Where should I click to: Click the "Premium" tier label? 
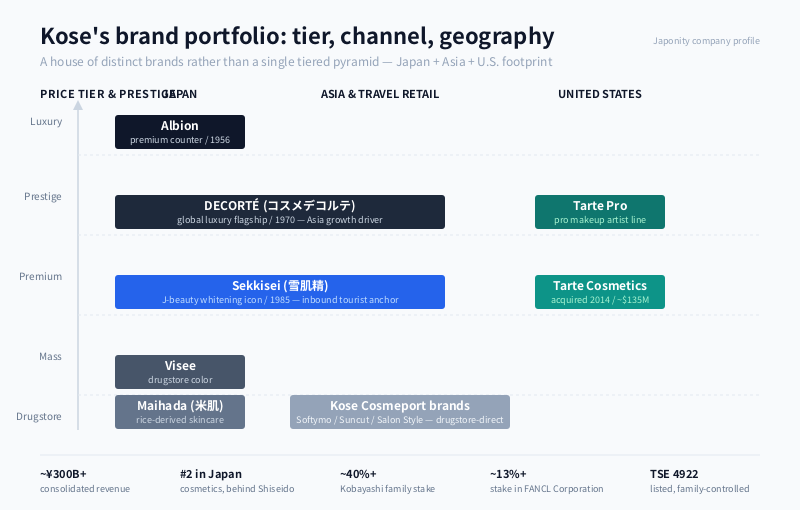(x=41, y=276)
